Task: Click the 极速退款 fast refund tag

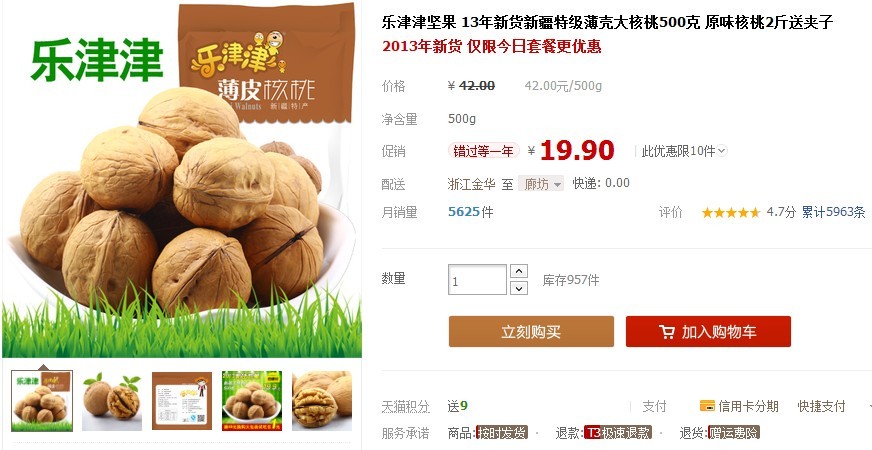Action: (x=618, y=433)
